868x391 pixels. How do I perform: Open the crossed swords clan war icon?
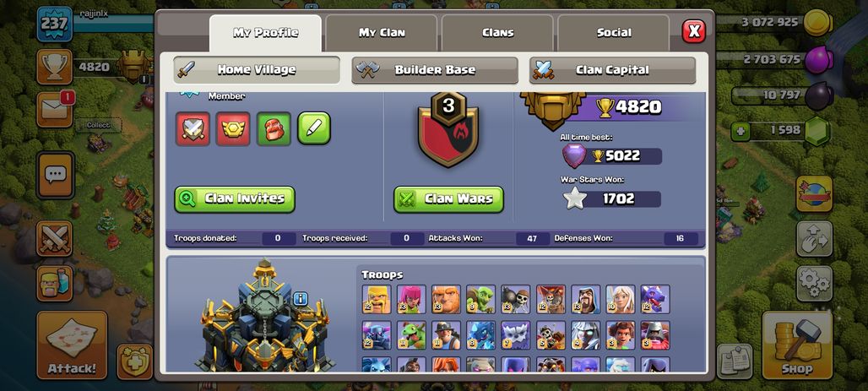tap(54, 238)
